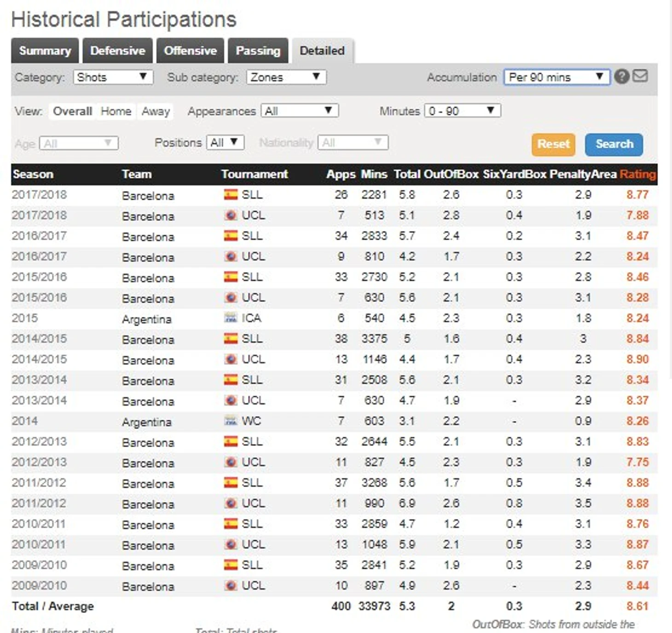This screenshot has height=633, width=672.
Task: Click the Spain flag in 2015/2016 SLL row
Action: click(231, 277)
